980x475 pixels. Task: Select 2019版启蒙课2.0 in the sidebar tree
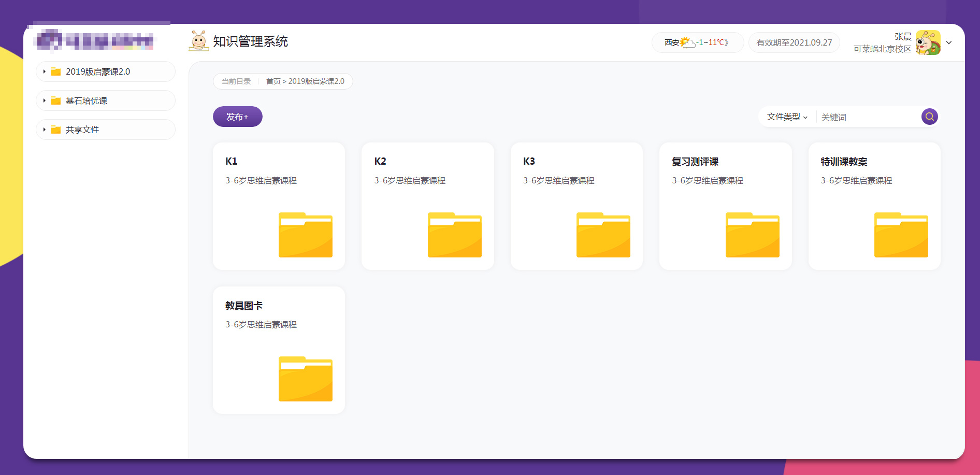pyautogui.click(x=106, y=71)
